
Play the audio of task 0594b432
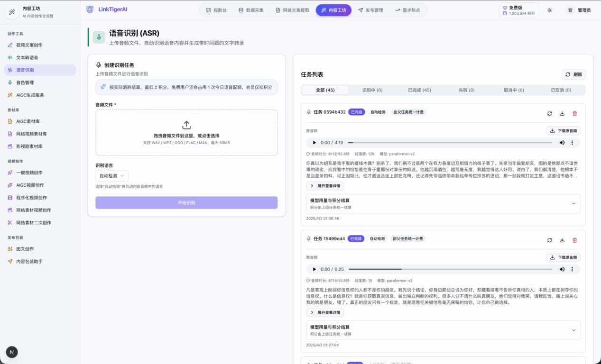(x=314, y=143)
